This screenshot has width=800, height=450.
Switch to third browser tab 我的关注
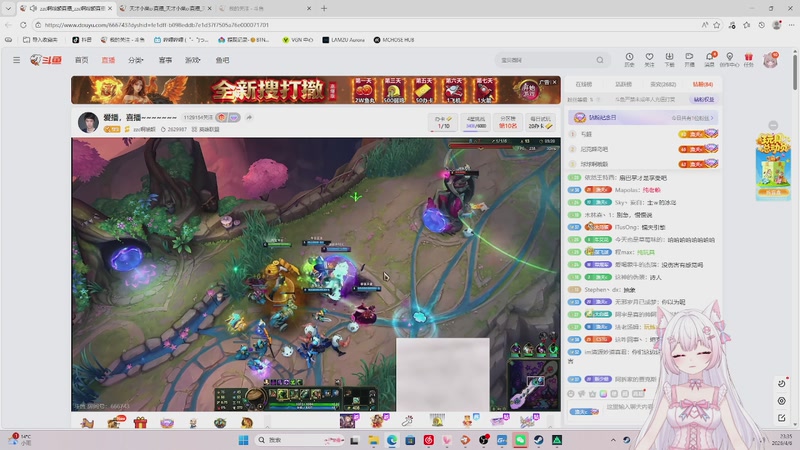[x=264, y=8]
